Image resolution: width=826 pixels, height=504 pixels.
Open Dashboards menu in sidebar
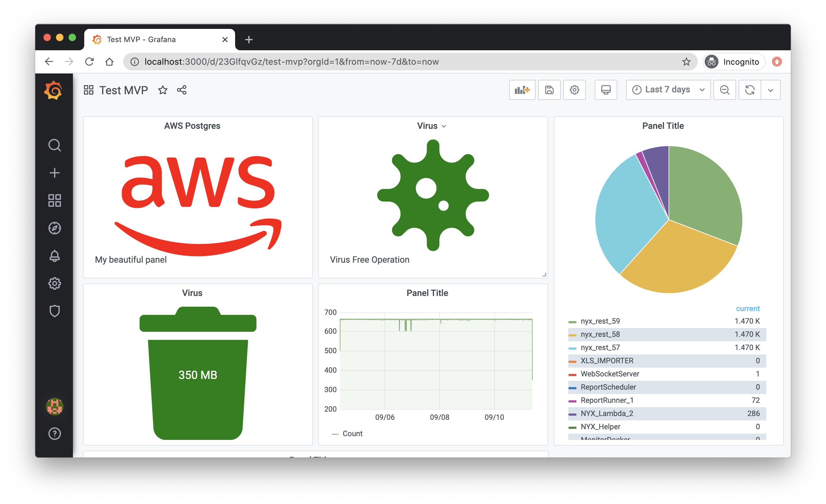point(54,200)
